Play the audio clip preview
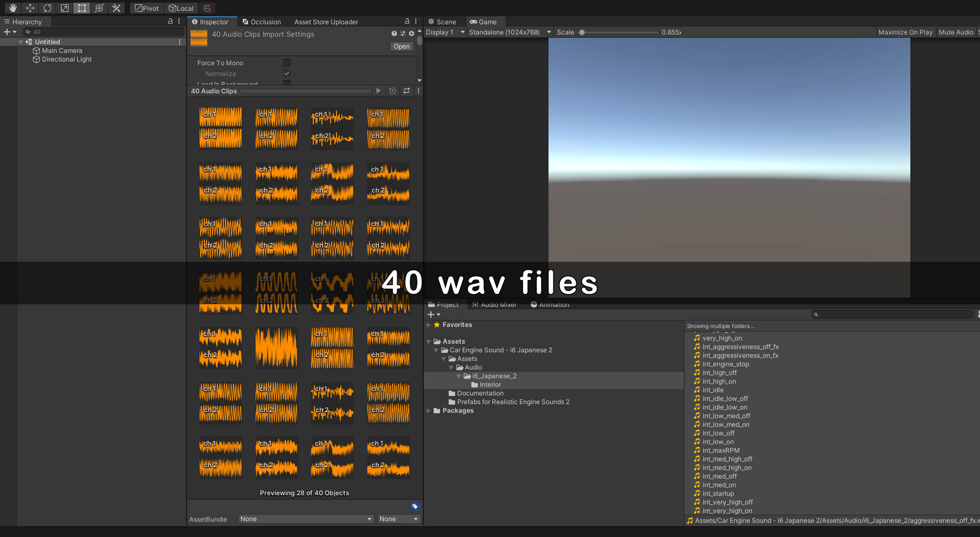 [378, 91]
